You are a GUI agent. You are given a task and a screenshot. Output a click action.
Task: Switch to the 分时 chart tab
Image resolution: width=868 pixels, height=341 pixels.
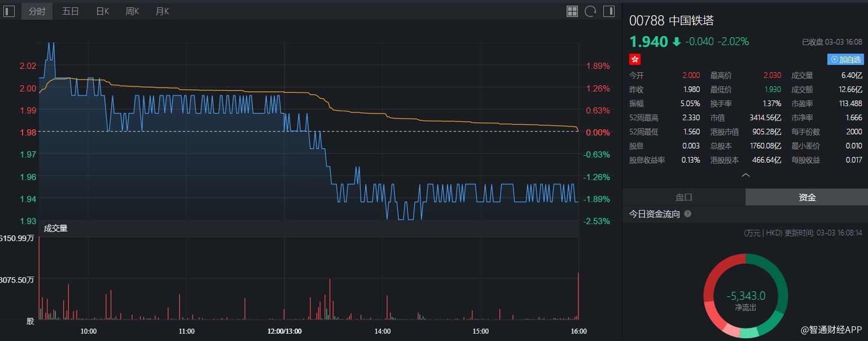click(x=37, y=11)
